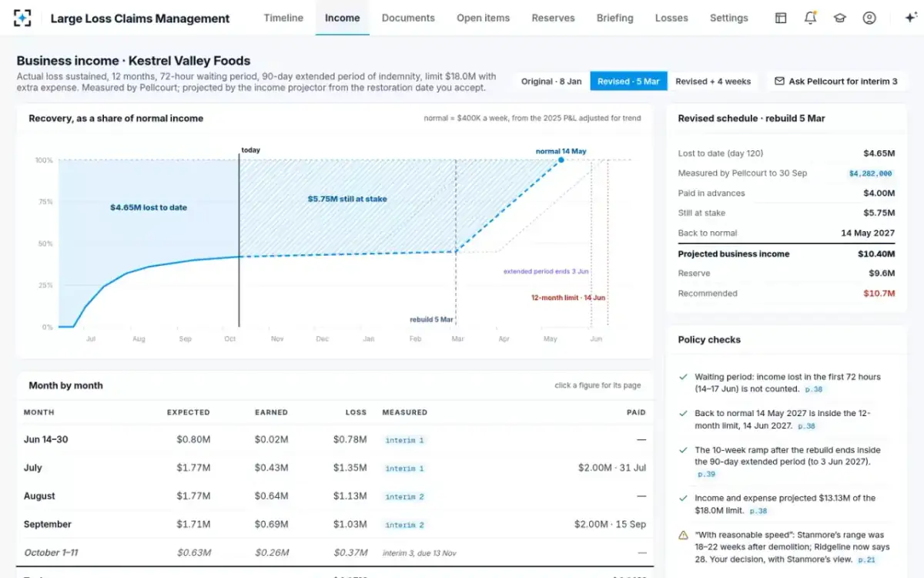
Task: Click the '$5.75M still at stake' chart label
Action: (346, 199)
